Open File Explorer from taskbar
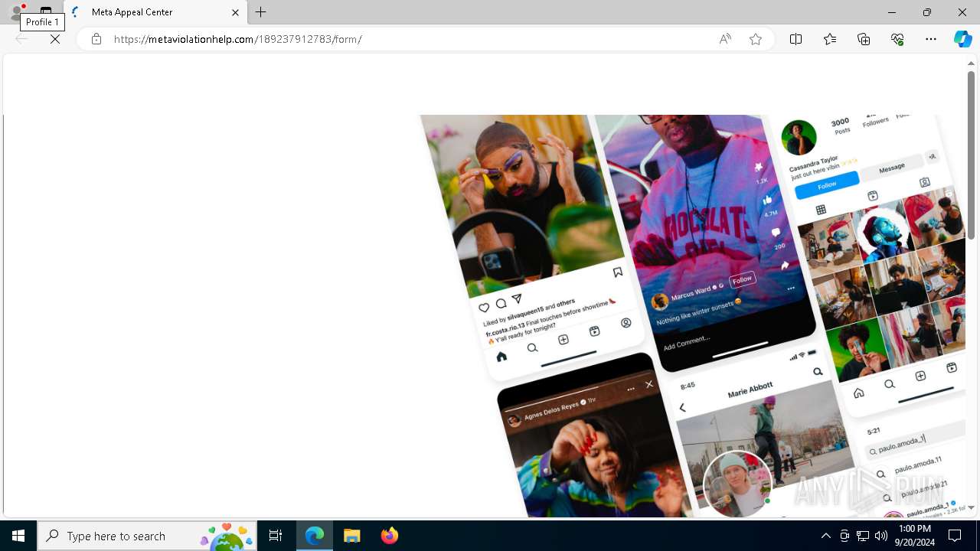980x551 pixels. click(351, 536)
